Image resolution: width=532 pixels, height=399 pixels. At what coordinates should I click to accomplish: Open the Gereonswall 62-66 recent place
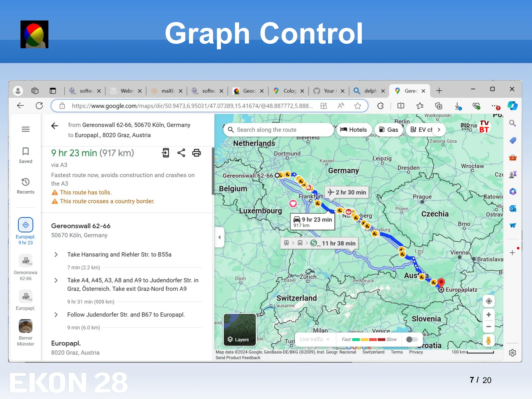pyautogui.click(x=25, y=267)
